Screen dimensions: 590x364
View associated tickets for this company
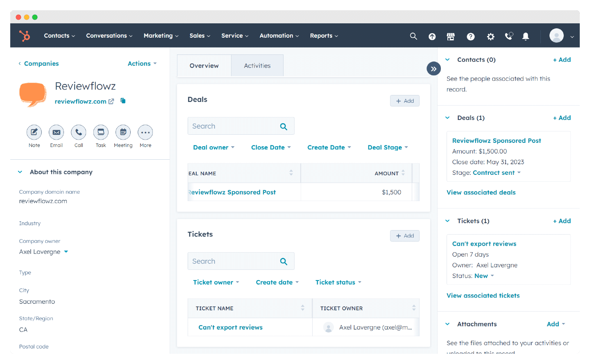click(483, 295)
